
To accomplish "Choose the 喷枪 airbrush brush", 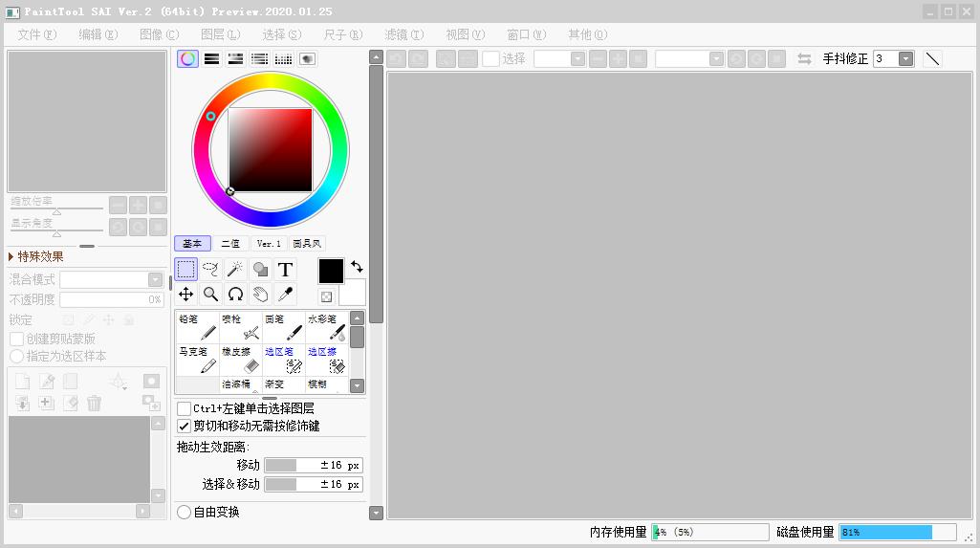I will tap(241, 327).
